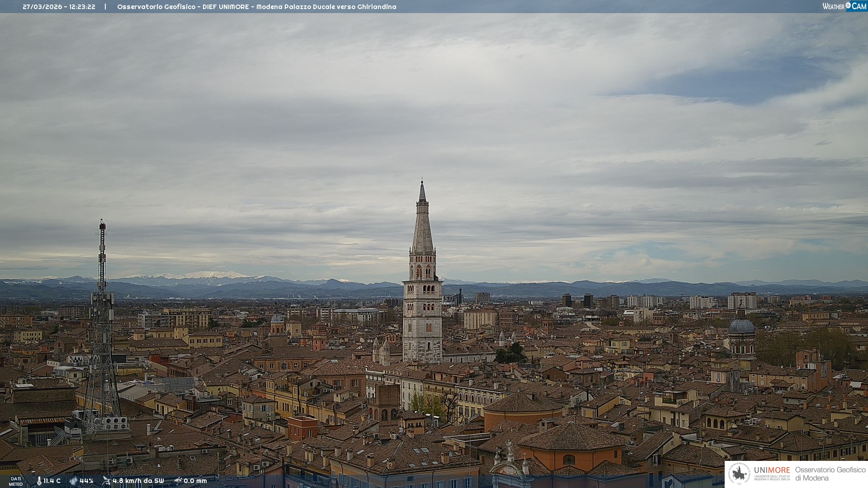Image resolution: width=868 pixels, height=488 pixels.
Task: Click the red-tipped telecommunications antenna tower
Action: click(102, 253)
